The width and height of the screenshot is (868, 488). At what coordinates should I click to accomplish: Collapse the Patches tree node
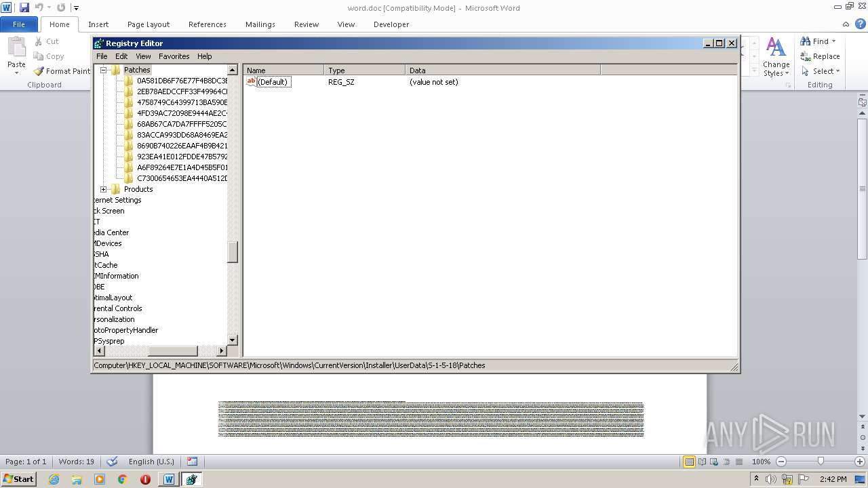(x=104, y=70)
